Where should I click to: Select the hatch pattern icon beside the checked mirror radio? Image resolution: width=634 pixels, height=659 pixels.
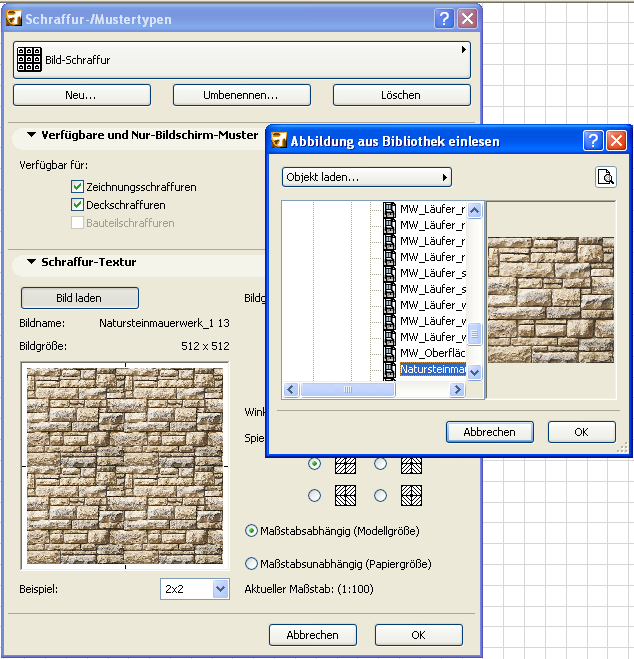[345, 465]
